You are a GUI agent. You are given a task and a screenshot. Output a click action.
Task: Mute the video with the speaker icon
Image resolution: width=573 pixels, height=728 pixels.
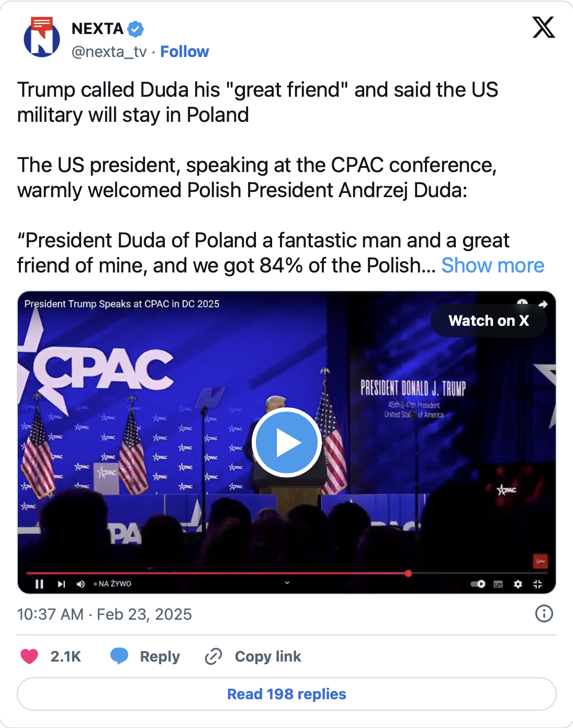(x=81, y=584)
